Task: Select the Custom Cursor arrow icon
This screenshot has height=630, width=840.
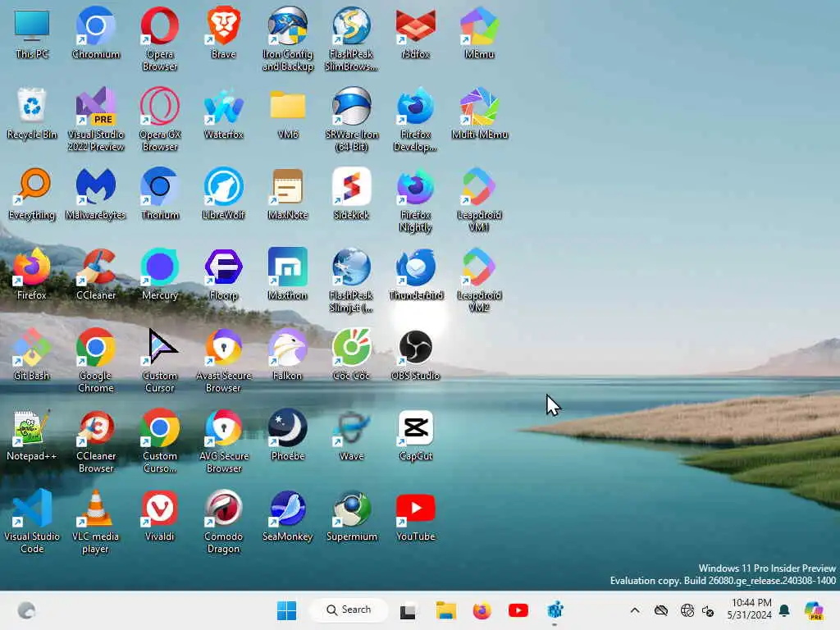Action: [160, 361]
